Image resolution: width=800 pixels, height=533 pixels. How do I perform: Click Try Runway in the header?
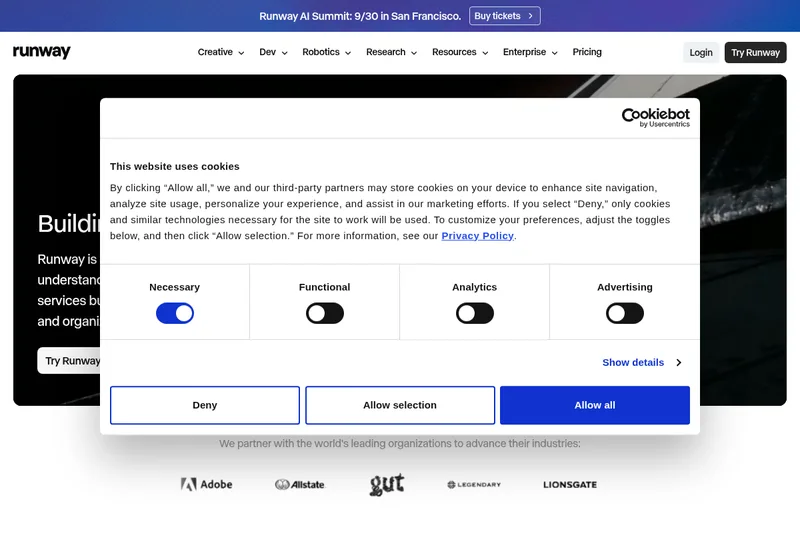[755, 53]
